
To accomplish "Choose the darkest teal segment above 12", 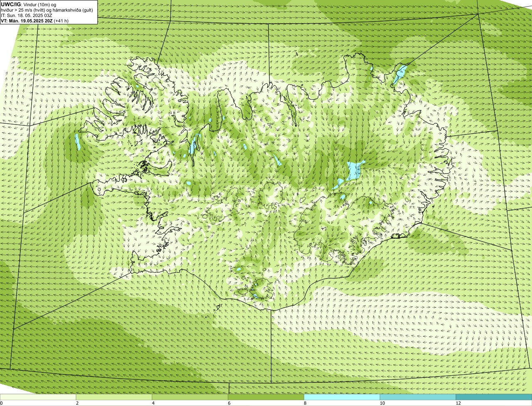I will [494, 397].
